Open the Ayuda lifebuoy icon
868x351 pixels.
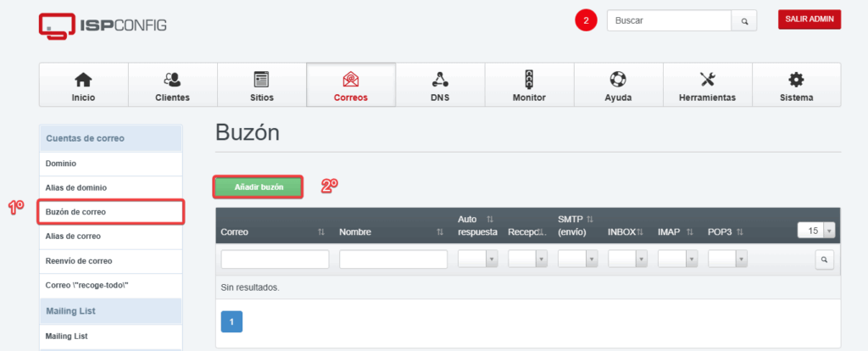(618, 80)
